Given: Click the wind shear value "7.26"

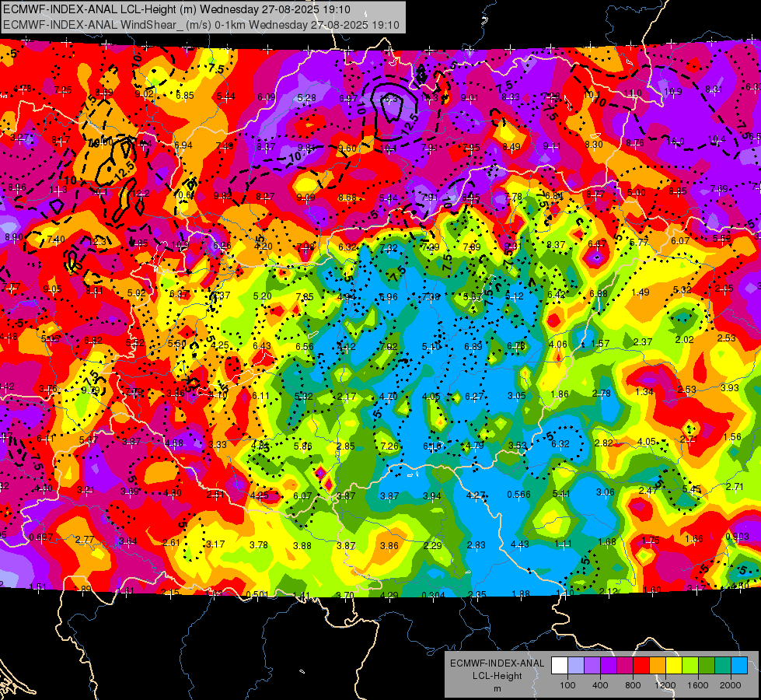Looking at the screenshot, I should [x=389, y=446].
